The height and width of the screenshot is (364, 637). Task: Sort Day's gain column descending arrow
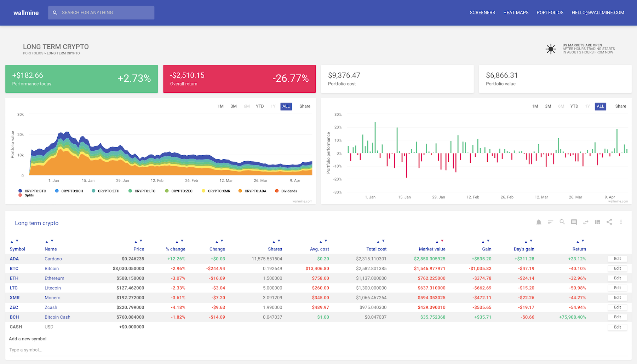[x=531, y=241]
